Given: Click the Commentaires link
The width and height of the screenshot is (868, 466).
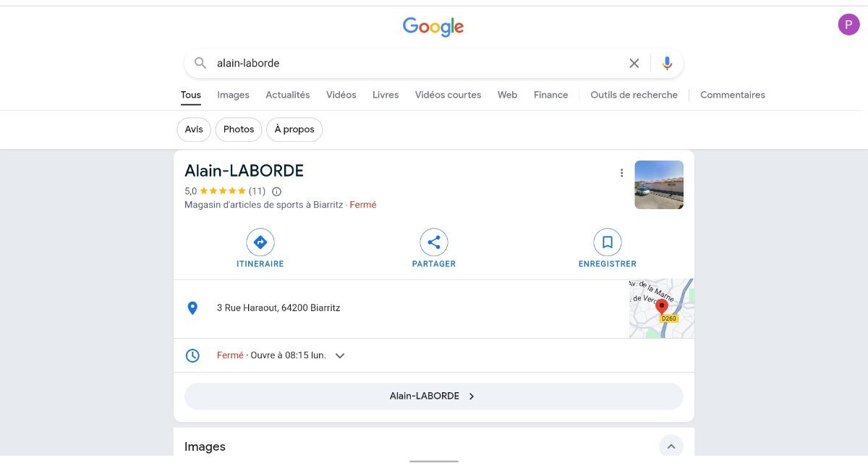Looking at the screenshot, I should (733, 95).
